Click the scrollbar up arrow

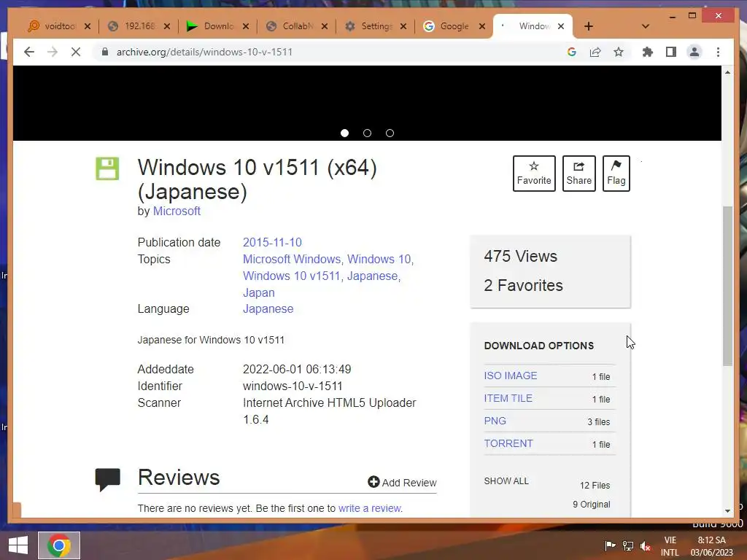[727, 72]
